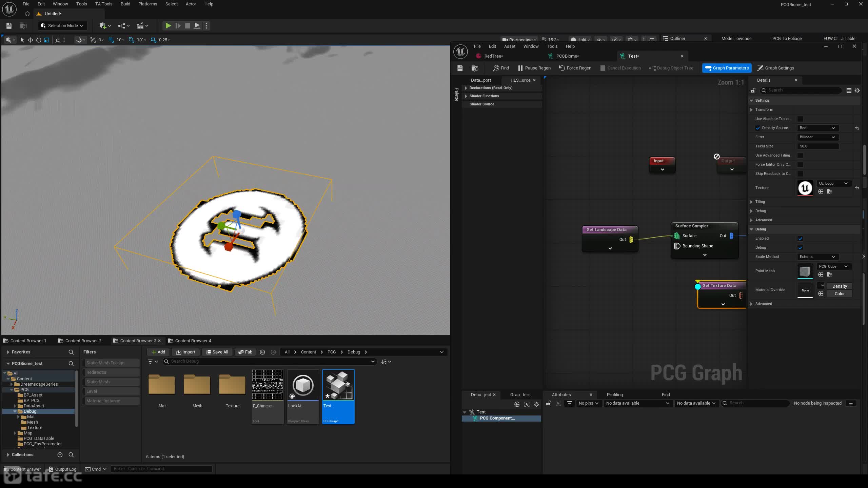Click the Details panel lock icon

[x=753, y=90]
